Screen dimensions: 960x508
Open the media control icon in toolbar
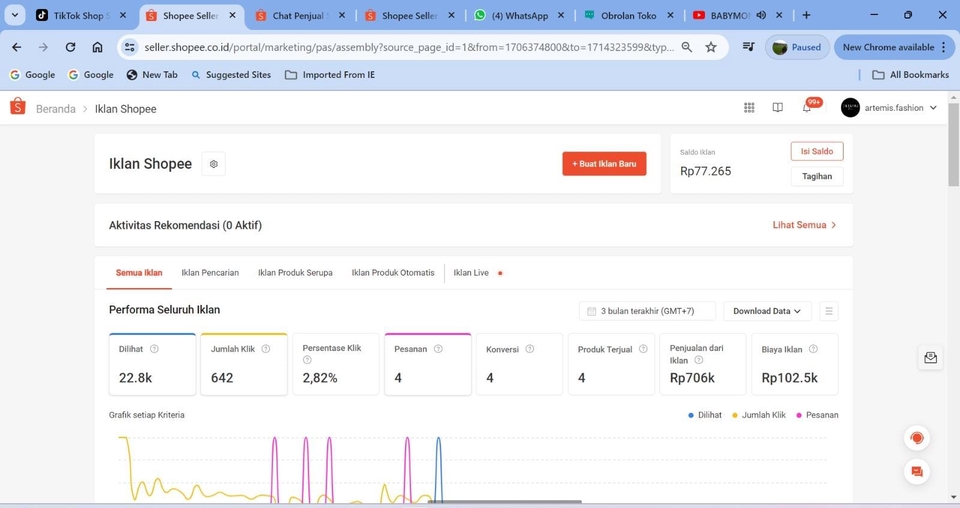coord(748,47)
